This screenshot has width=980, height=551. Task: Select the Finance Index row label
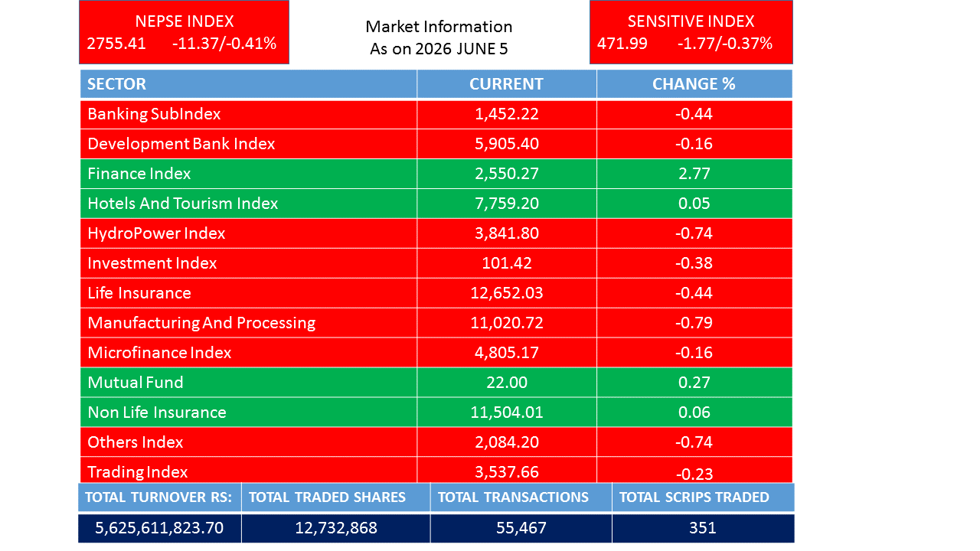(139, 174)
